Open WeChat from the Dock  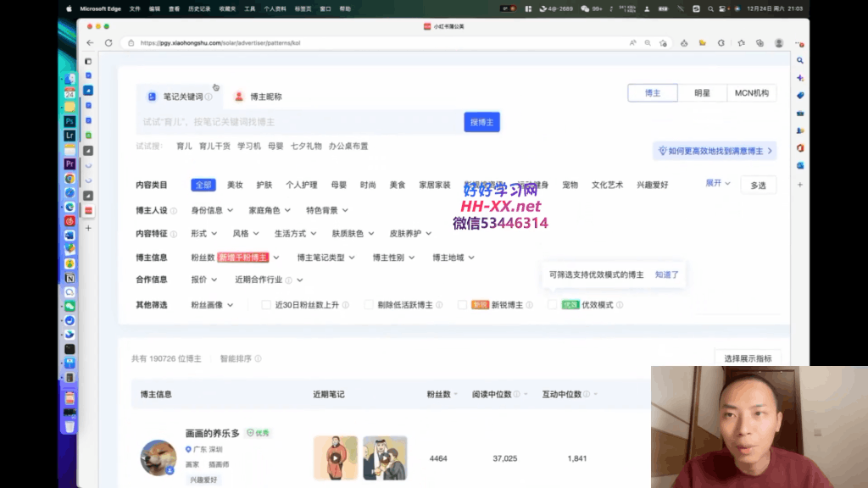point(70,306)
